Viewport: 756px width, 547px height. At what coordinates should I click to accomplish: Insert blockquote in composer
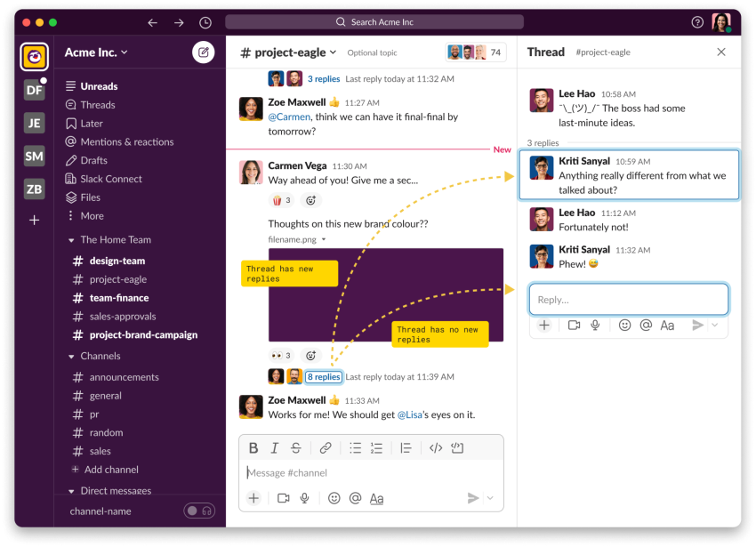pos(406,448)
